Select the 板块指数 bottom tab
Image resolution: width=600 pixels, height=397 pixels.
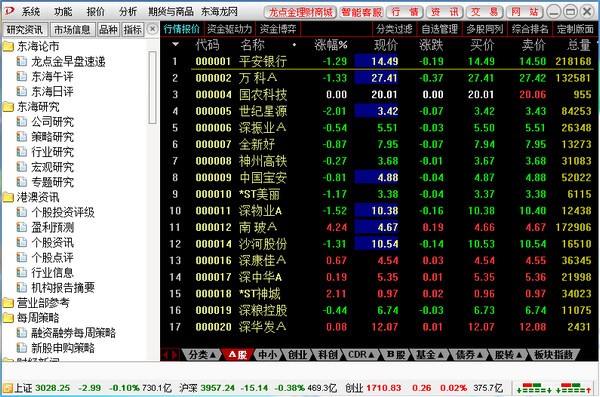(553, 355)
